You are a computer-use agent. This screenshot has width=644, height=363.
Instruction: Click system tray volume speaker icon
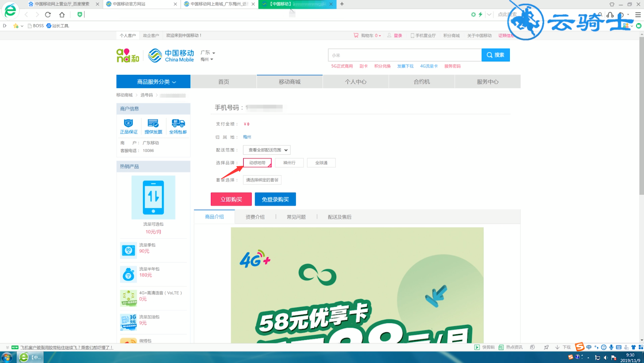point(606,358)
